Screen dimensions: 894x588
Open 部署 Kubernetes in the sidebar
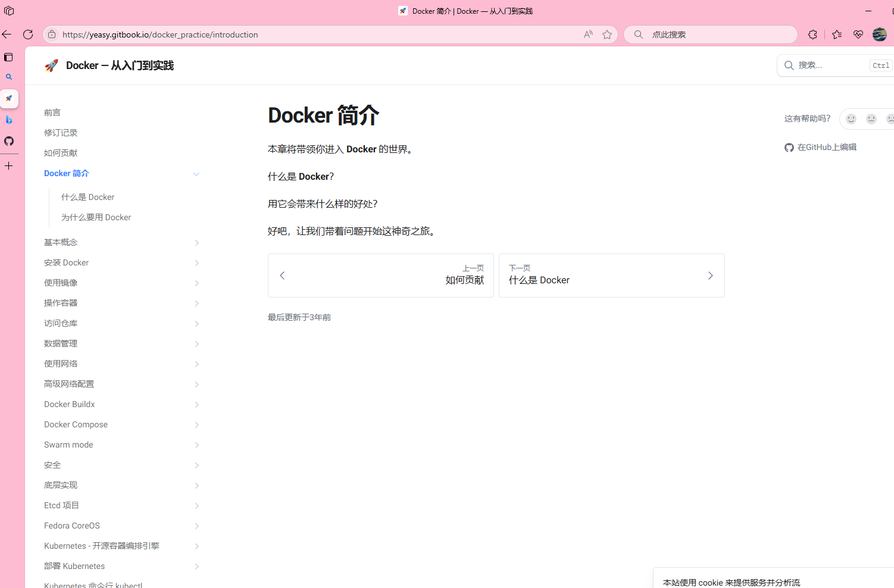tap(74, 566)
